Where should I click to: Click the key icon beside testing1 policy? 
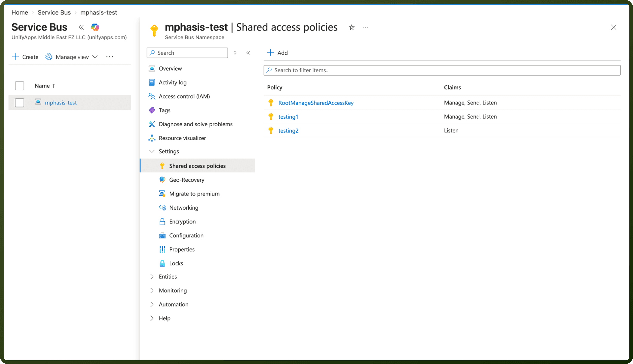(271, 117)
